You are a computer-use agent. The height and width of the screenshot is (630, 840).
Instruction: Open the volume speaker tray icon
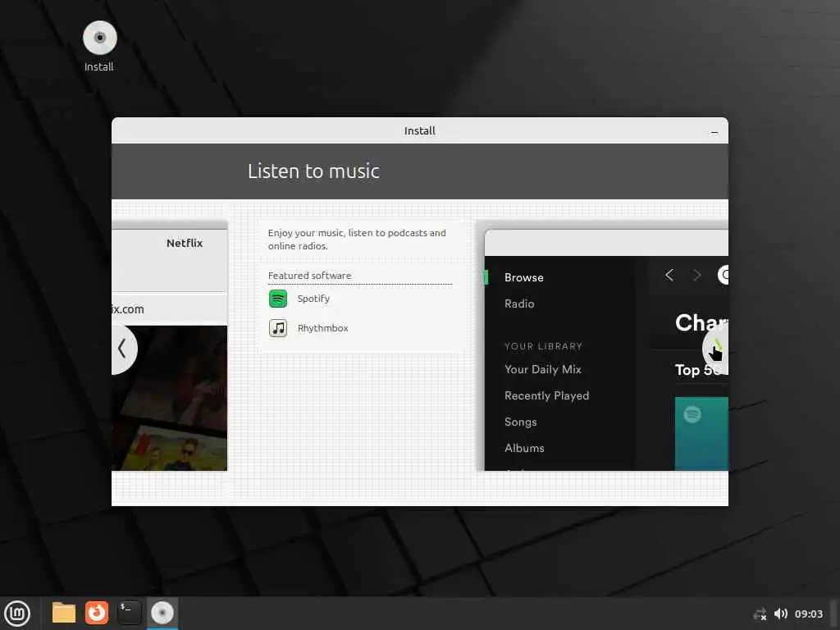(x=781, y=614)
